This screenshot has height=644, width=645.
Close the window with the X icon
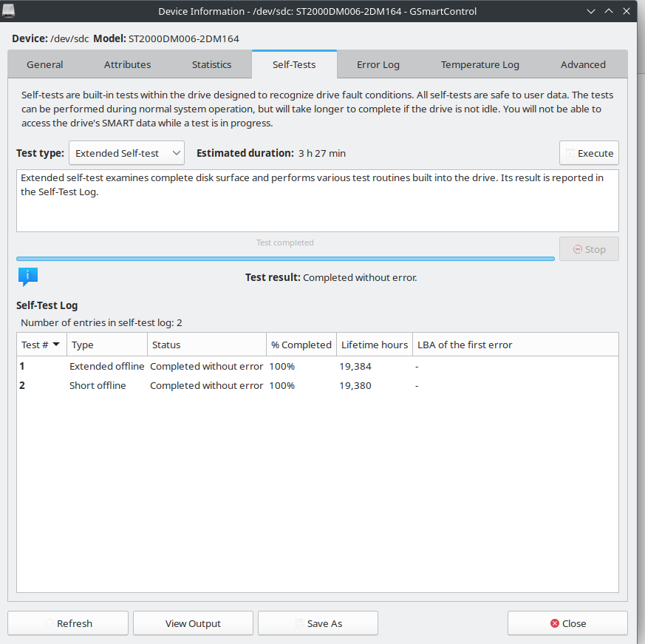pos(627,11)
